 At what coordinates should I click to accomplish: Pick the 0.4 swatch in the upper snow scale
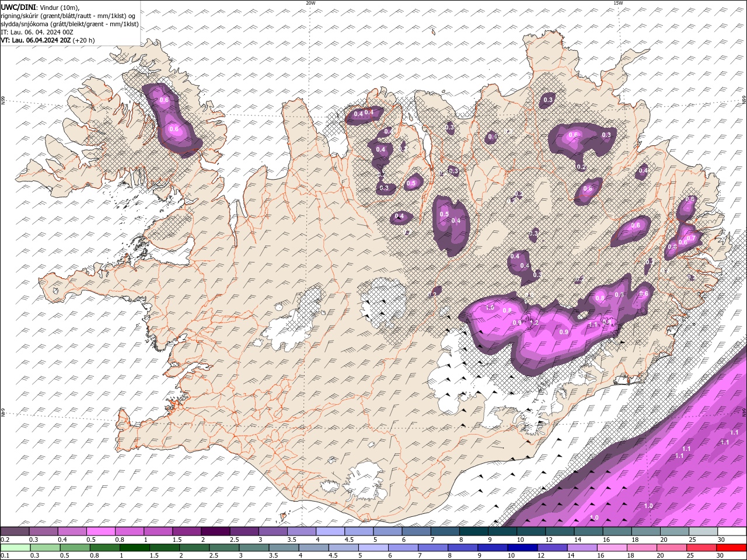72,531
